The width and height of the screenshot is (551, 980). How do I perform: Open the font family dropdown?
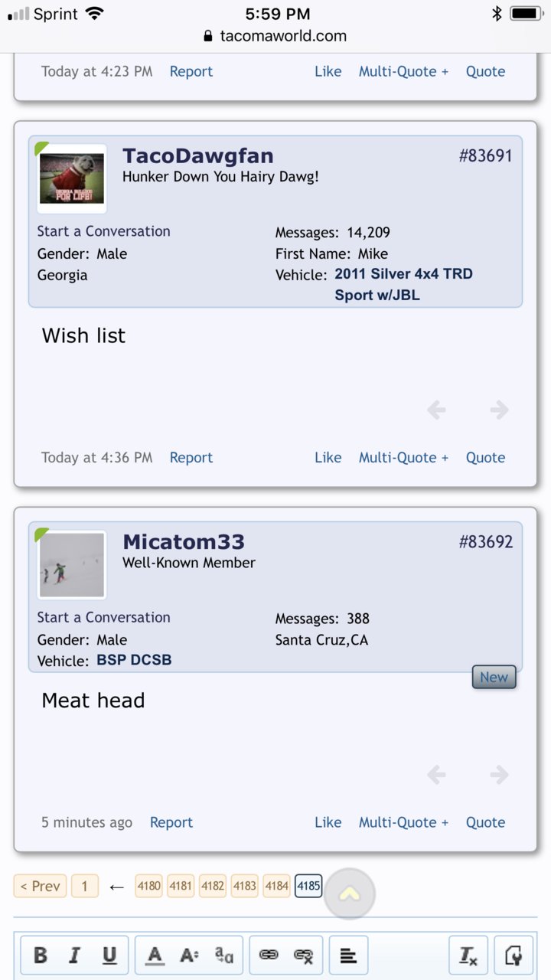pos(224,955)
